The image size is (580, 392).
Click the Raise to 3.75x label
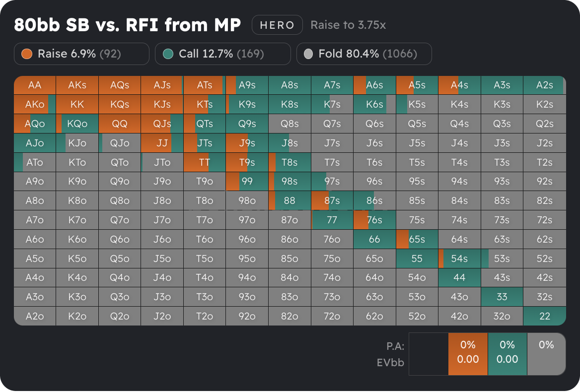click(348, 25)
